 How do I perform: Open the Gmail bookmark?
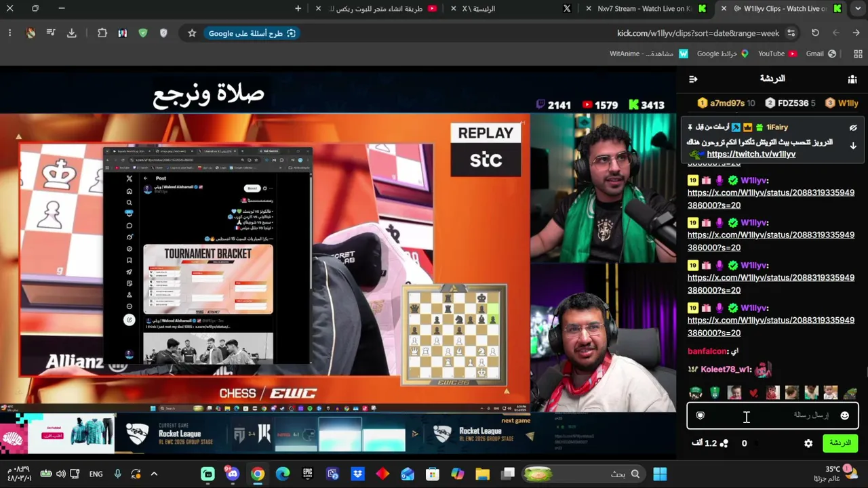pos(821,54)
